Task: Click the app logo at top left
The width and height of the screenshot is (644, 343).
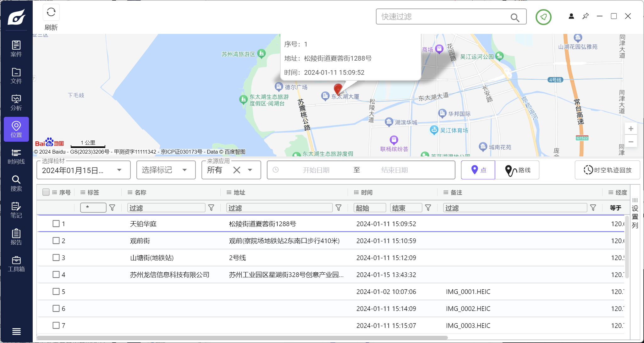Action: click(x=16, y=17)
